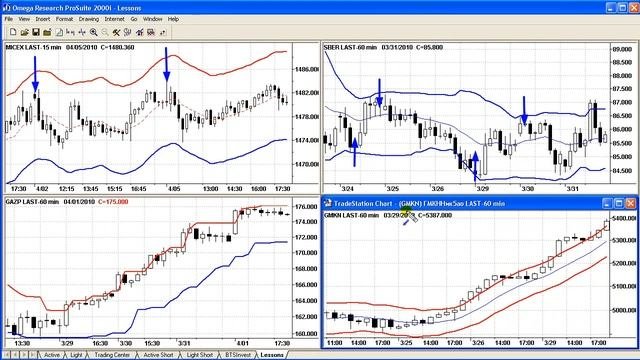Click the 4/05 date label on MICEX chart

click(174, 189)
